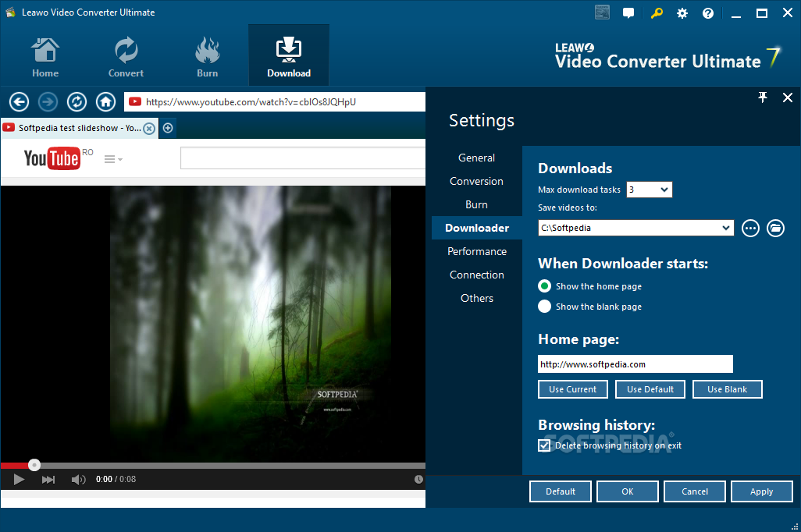Click the Default settings button
Image resolution: width=801 pixels, height=532 pixels.
[x=561, y=491]
